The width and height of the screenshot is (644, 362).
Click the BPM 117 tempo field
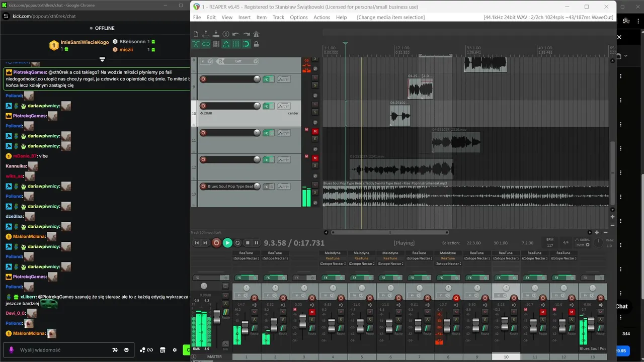[x=550, y=243]
